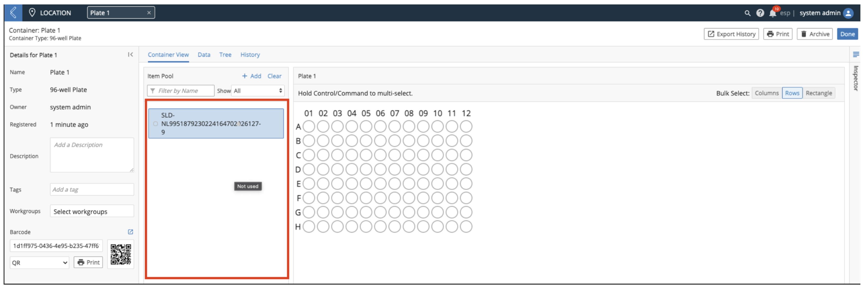Open the help question mark icon
This screenshot has width=868, height=290.
point(760,13)
